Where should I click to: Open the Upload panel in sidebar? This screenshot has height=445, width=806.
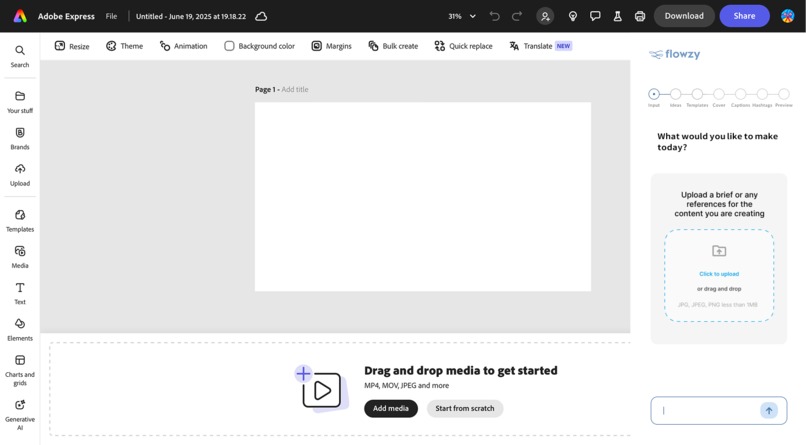coord(20,175)
